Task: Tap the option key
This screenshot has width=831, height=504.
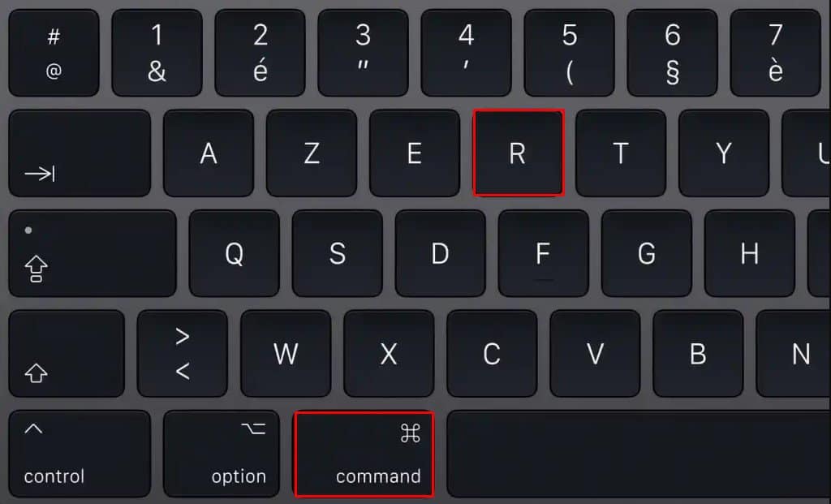Action: pos(222,454)
